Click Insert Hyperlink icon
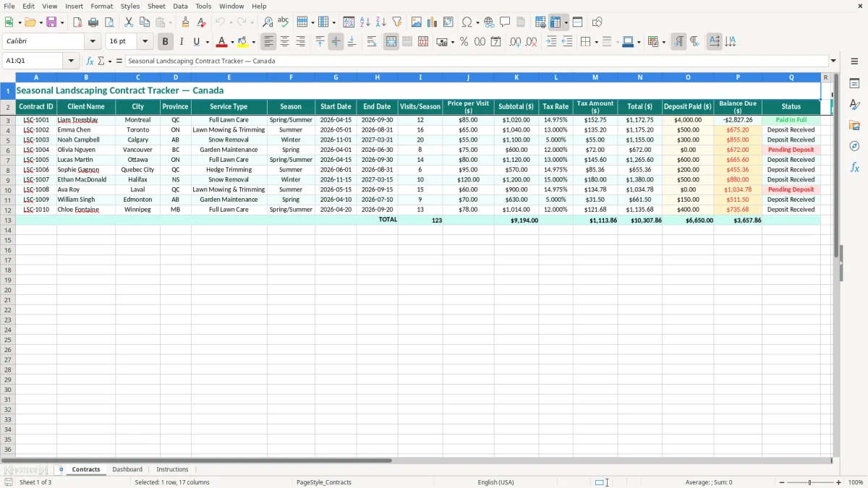Image resolution: width=868 pixels, height=488 pixels. pyautogui.click(x=489, y=22)
